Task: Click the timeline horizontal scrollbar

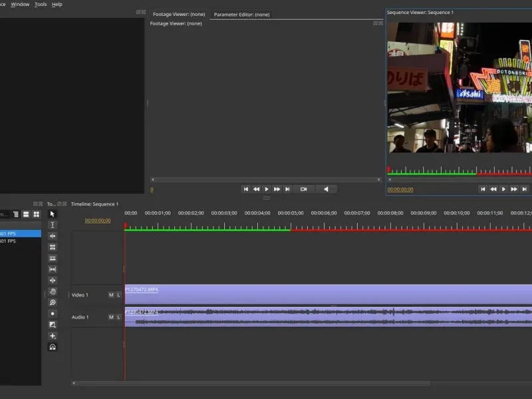Action: tap(253, 383)
